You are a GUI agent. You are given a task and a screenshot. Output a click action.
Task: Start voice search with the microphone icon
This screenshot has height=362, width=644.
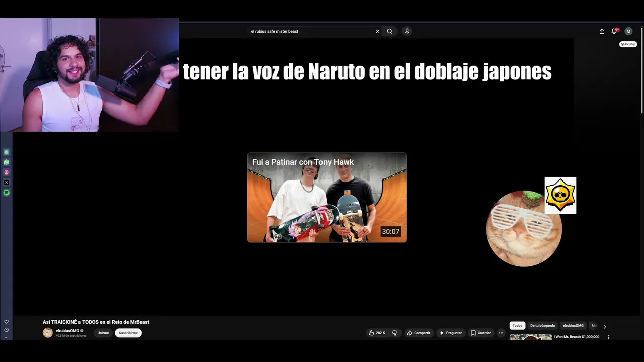point(407,31)
